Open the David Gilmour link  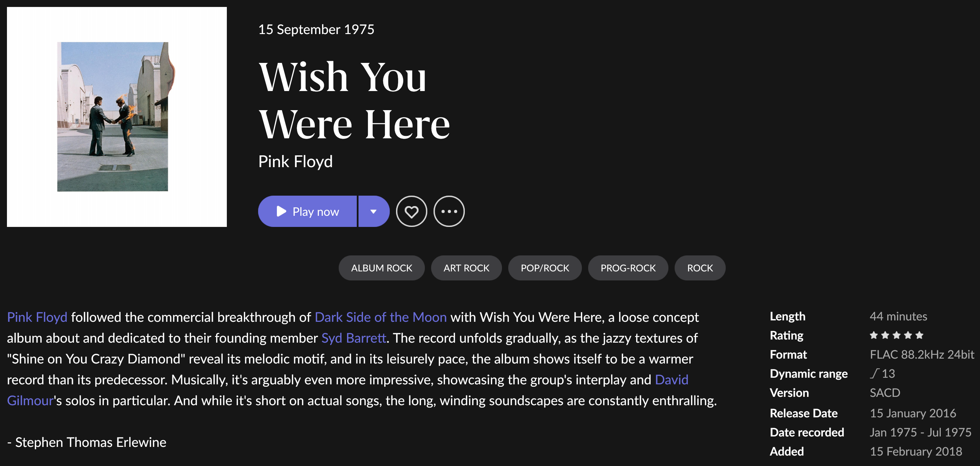coord(672,380)
